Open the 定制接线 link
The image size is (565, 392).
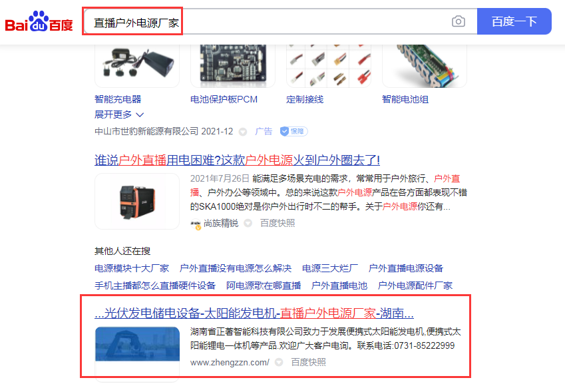[x=305, y=99]
